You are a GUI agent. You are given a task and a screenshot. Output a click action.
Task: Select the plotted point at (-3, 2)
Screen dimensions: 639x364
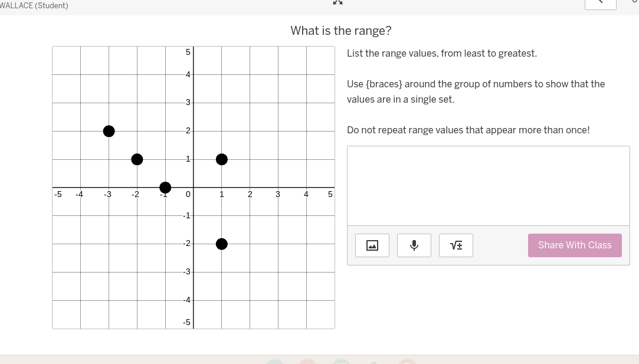(x=109, y=131)
